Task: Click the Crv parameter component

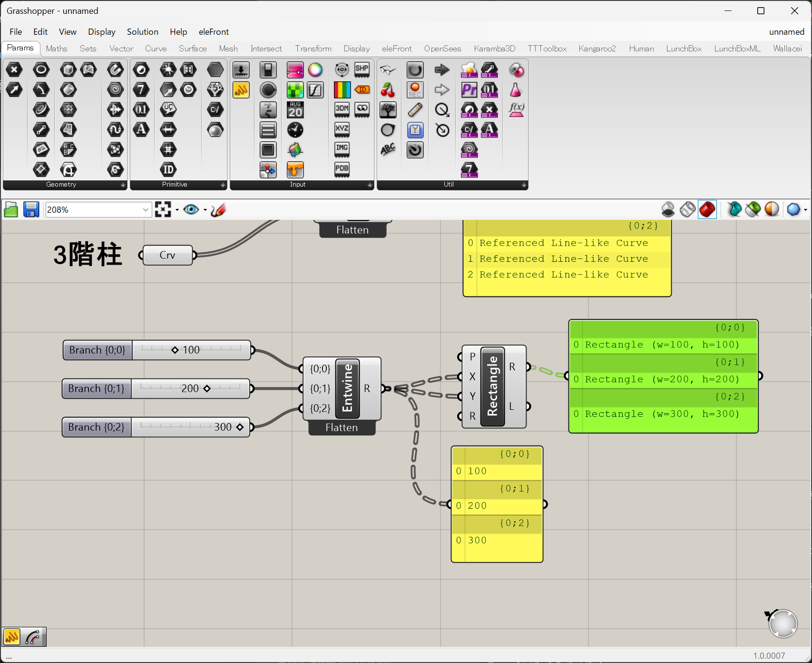Action: pos(167,255)
